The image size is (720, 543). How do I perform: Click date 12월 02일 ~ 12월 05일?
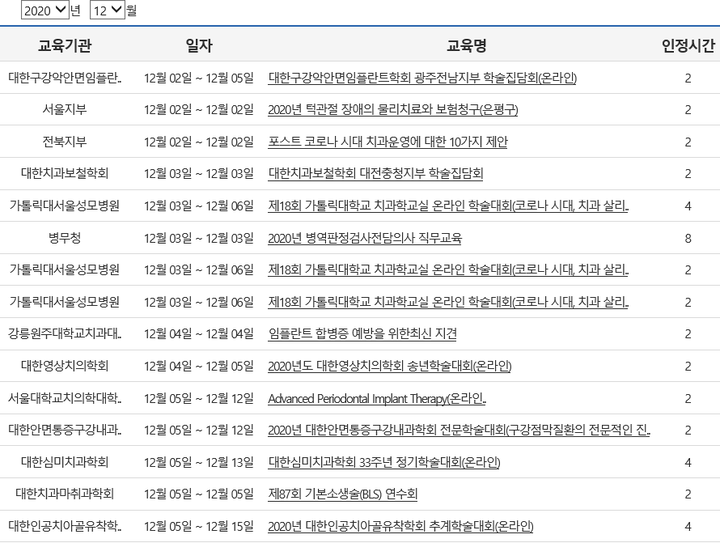click(x=199, y=78)
